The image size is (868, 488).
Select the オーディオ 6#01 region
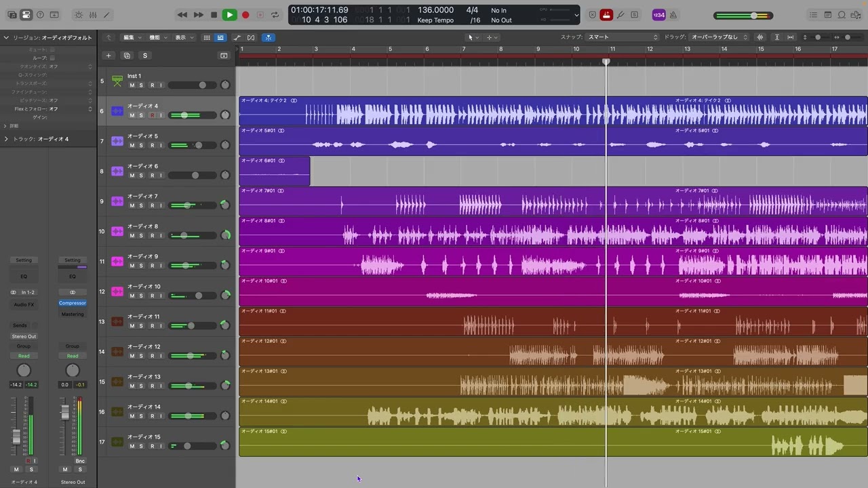(x=275, y=171)
